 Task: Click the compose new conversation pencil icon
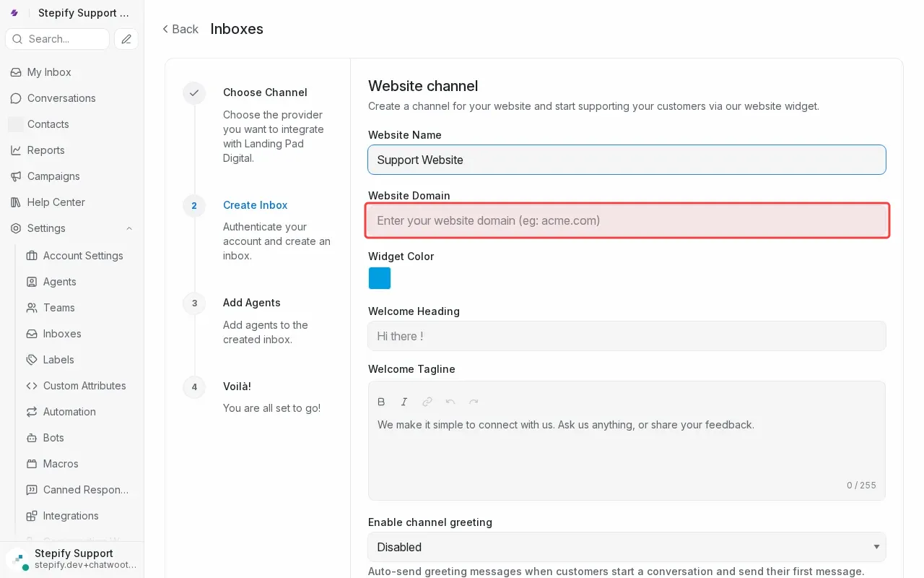click(126, 39)
